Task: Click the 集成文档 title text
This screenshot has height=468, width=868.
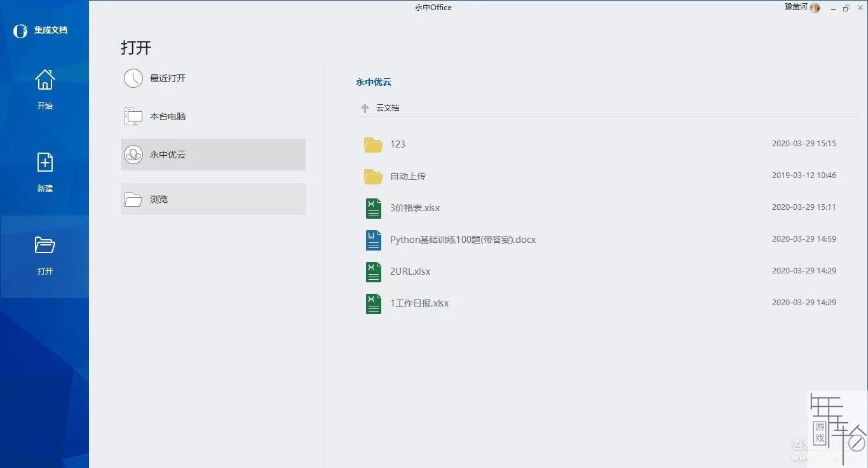Action: coord(51,30)
